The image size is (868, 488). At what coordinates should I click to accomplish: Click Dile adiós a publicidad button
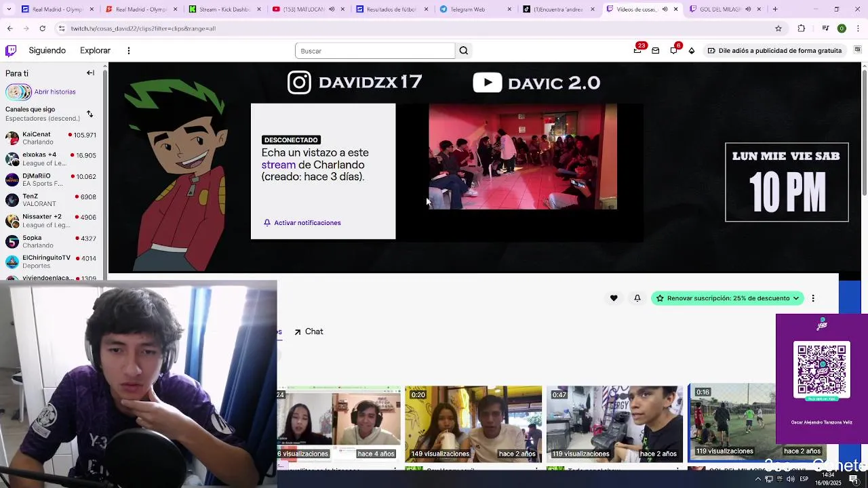click(774, 51)
